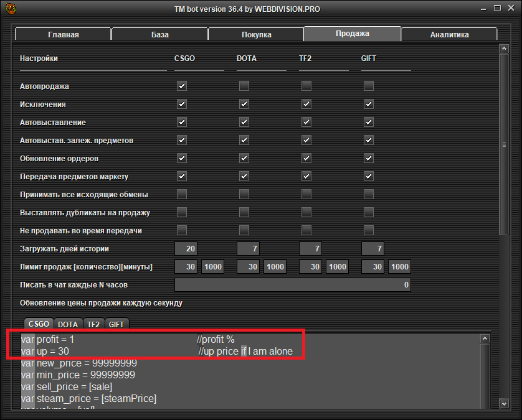
Task: Select the GIFT script tab above code editor
Action: [116, 324]
